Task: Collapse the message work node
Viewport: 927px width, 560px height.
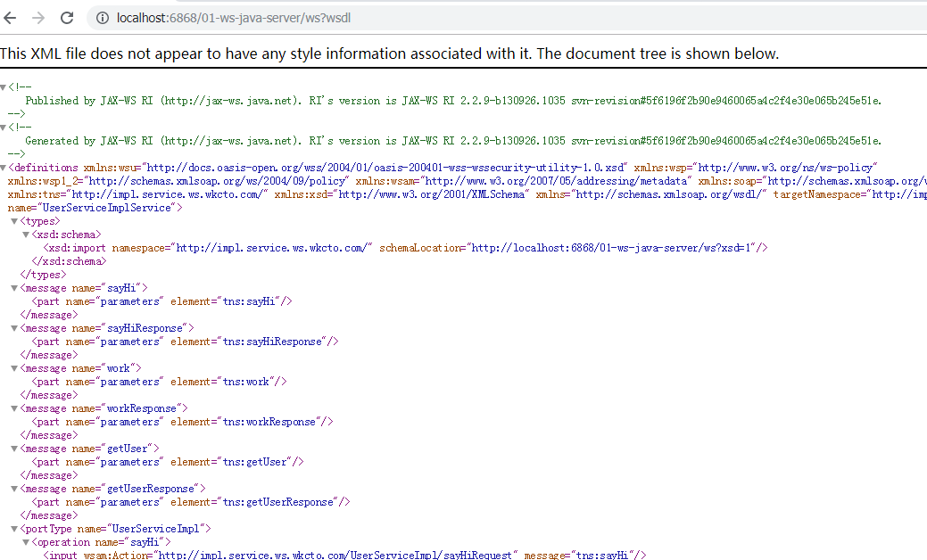Action: pos(14,368)
